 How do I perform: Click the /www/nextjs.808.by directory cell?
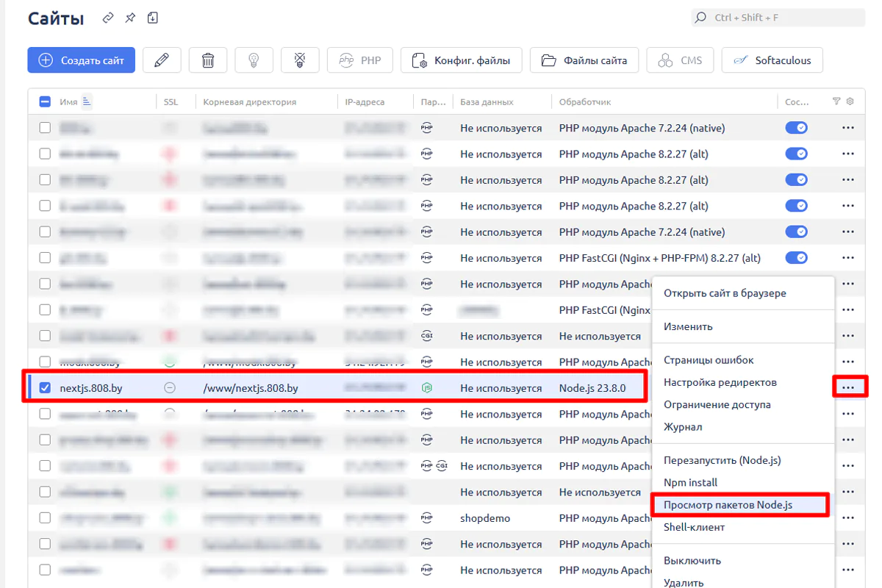251,388
